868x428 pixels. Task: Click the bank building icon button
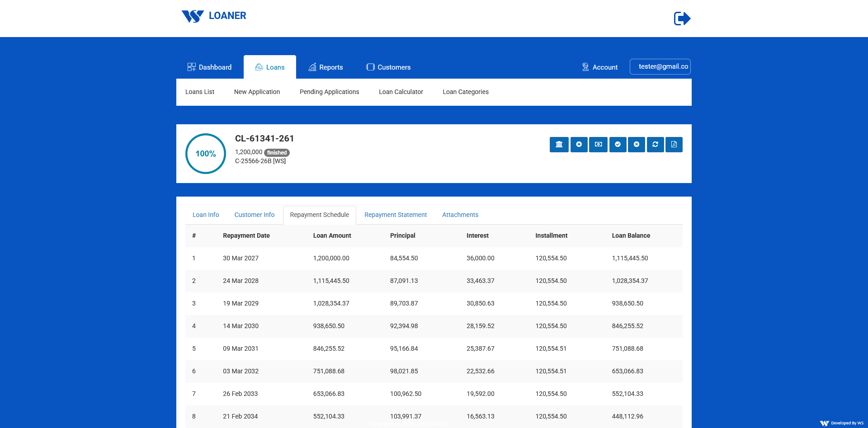click(559, 145)
